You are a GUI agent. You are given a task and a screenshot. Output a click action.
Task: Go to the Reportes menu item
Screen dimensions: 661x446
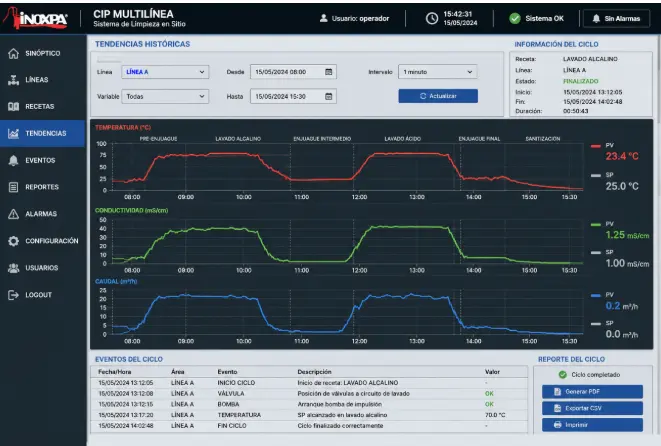[42, 187]
